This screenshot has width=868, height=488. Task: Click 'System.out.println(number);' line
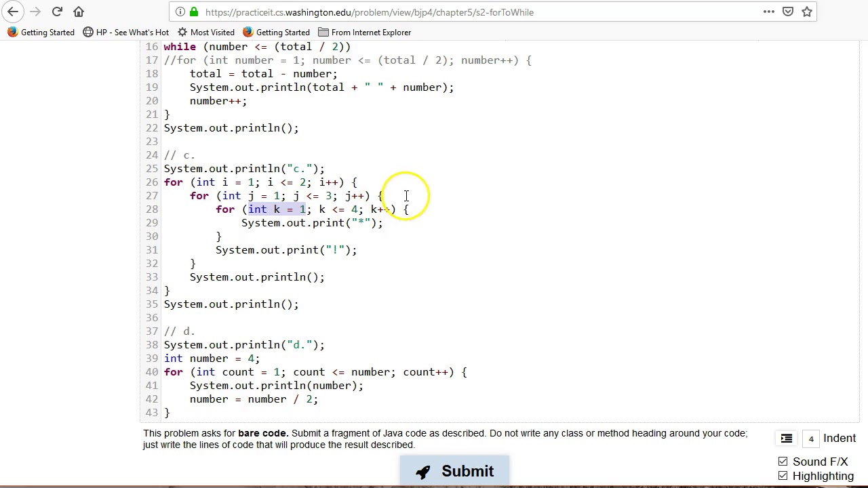point(277,386)
